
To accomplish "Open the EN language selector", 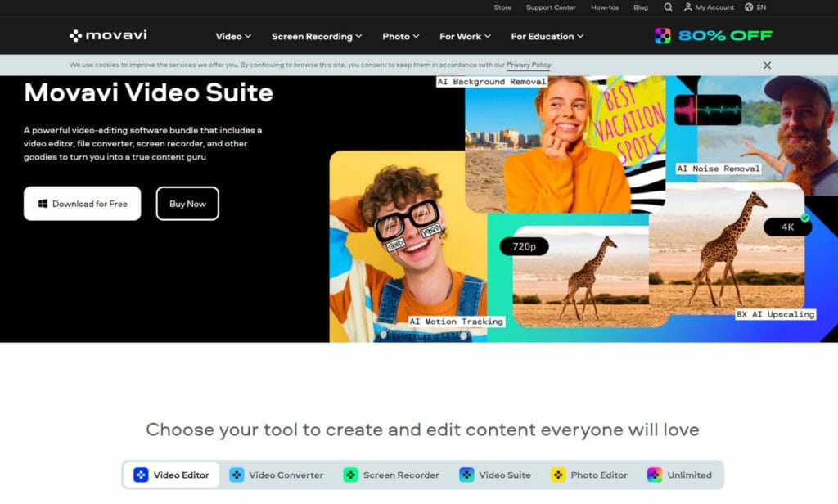I will pyautogui.click(x=755, y=7).
